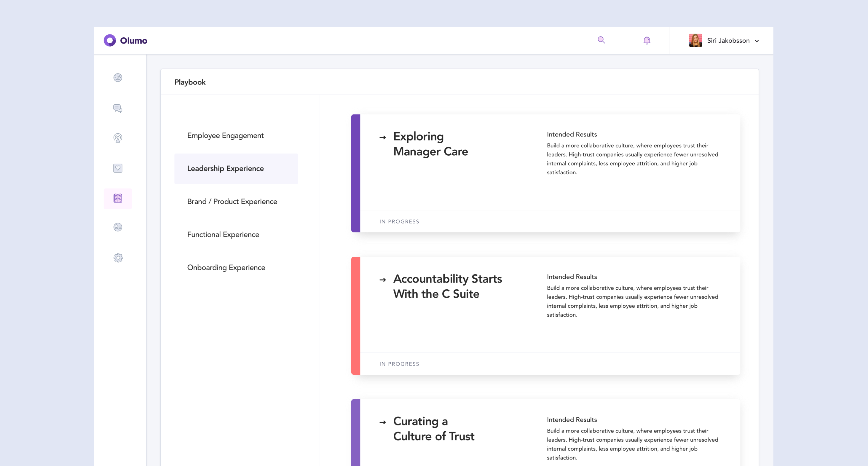
Task: Click Siri Jakobsson's profile avatar
Action: click(695, 40)
